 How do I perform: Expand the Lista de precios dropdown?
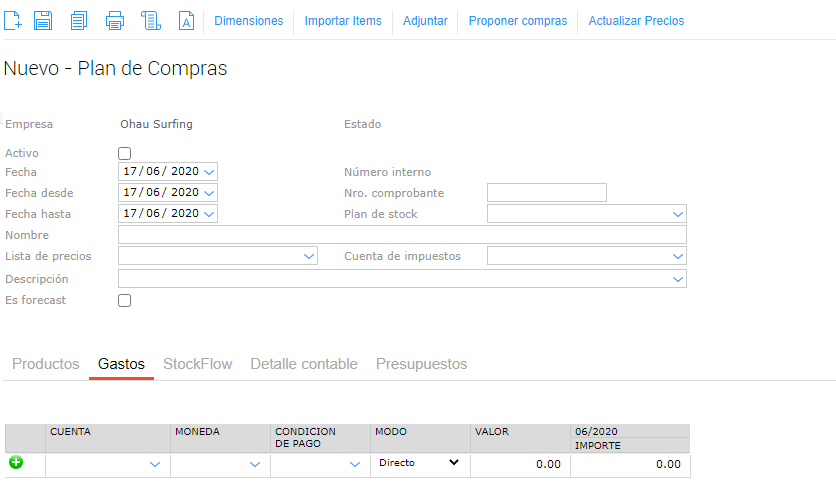coord(308,256)
